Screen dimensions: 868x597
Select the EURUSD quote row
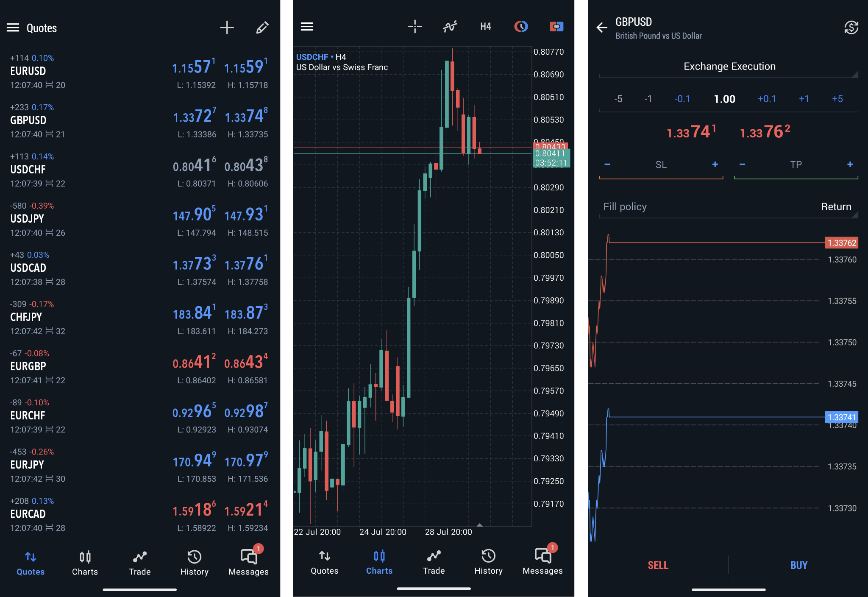click(140, 72)
